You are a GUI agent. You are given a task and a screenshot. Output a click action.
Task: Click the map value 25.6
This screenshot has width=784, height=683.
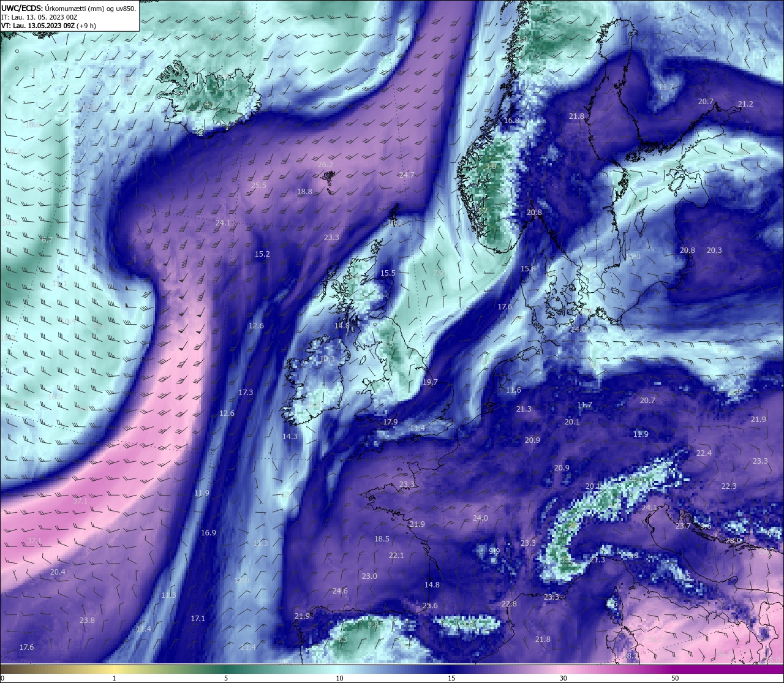pos(430,606)
